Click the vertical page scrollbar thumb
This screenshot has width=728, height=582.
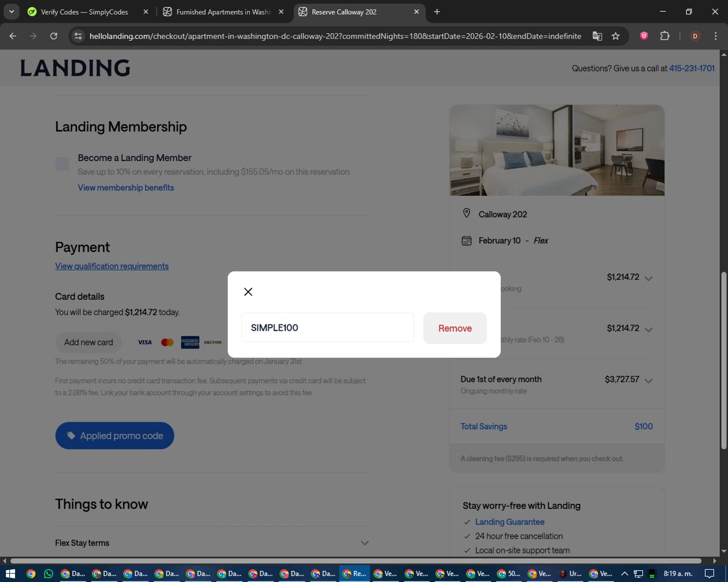[x=724, y=360]
